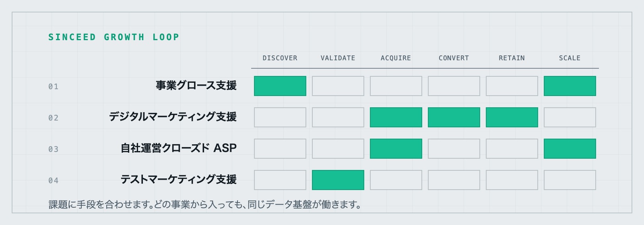Click the filled ACQUIRE cell for 自社運営クローズド ASP
This screenshot has width=644, height=225.
(x=396, y=149)
